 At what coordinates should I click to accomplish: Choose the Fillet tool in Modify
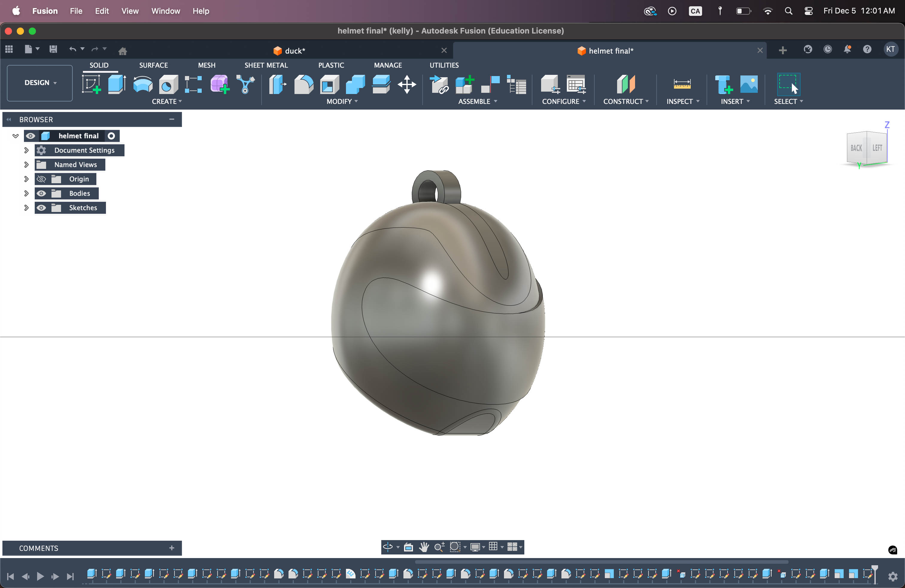point(303,84)
